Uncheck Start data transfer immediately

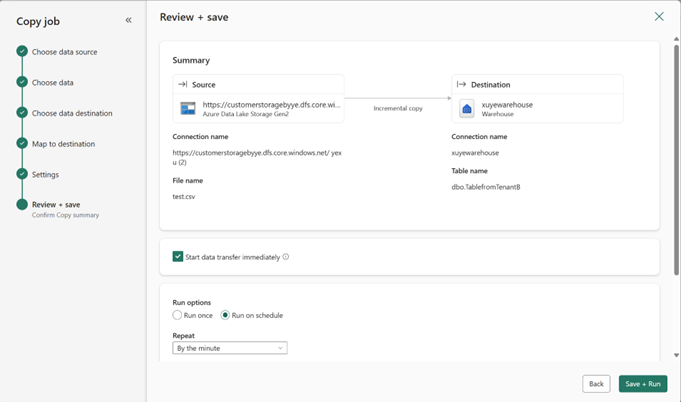pos(178,257)
